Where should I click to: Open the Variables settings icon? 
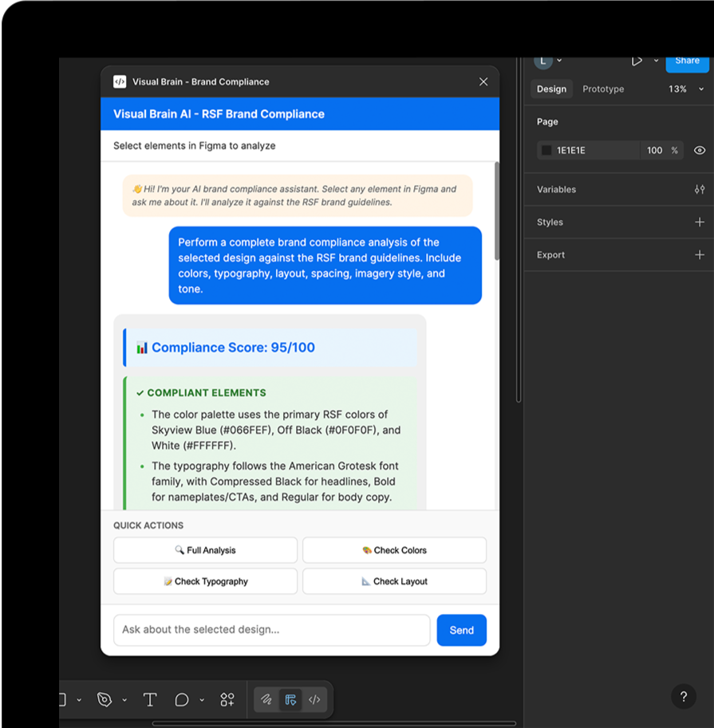pos(699,190)
